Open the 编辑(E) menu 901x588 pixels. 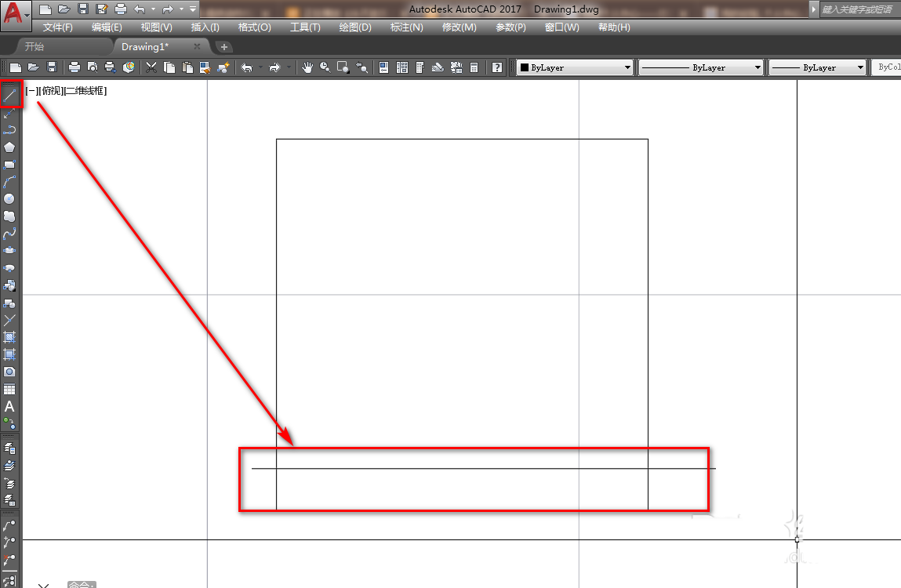(x=107, y=27)
